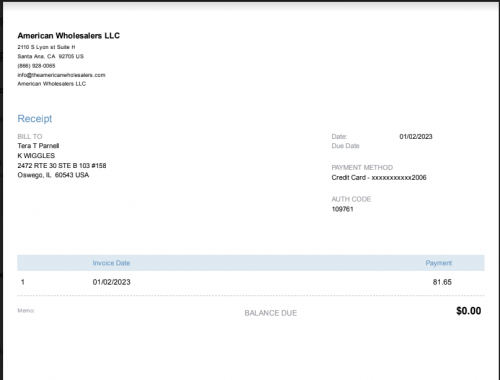Select the receipt date 01/02/2023 next to Date

(x=416, y=136)
